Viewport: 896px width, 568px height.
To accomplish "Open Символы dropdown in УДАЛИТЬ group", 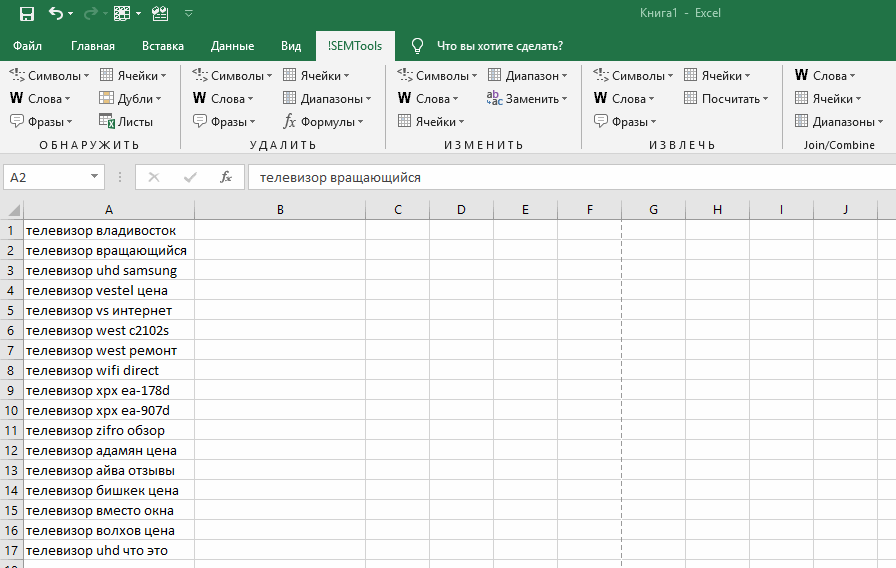I will (x=233, y=75).
